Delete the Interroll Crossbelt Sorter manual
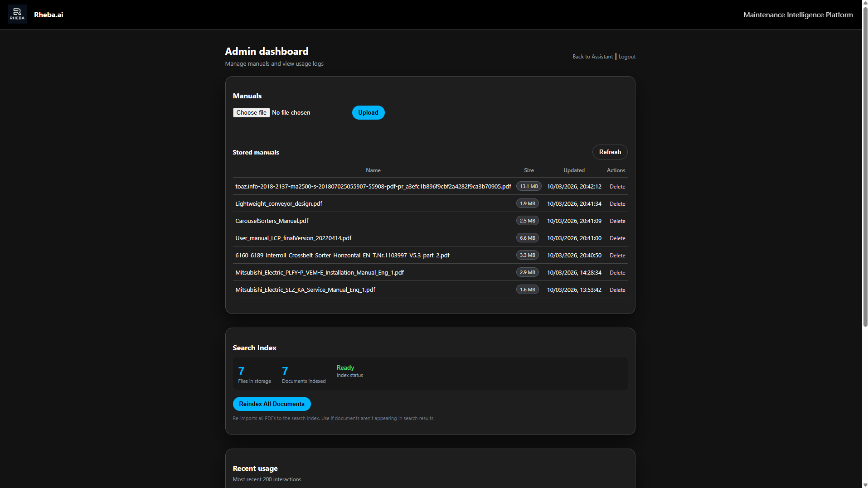Image resolution: width=868 pixels, height=488 pixels. (617, 255)
